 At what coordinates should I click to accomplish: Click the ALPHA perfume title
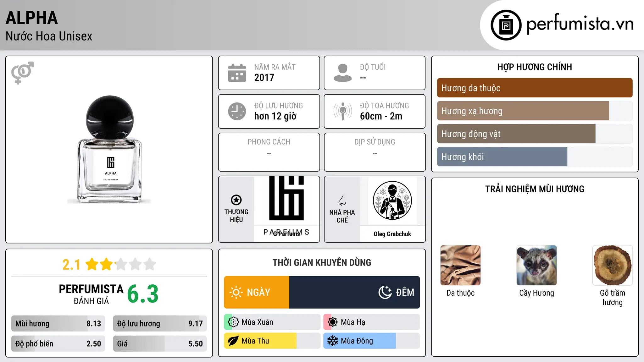32,18
